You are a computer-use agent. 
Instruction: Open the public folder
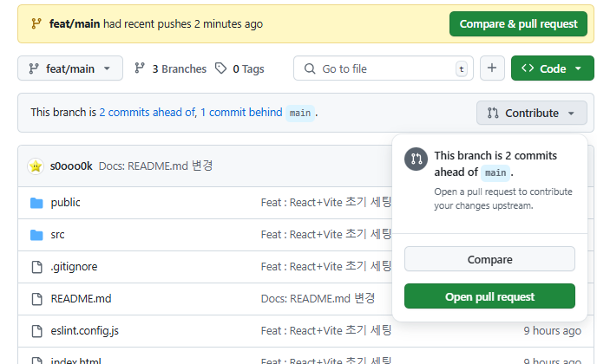click(x=65, y=203)
